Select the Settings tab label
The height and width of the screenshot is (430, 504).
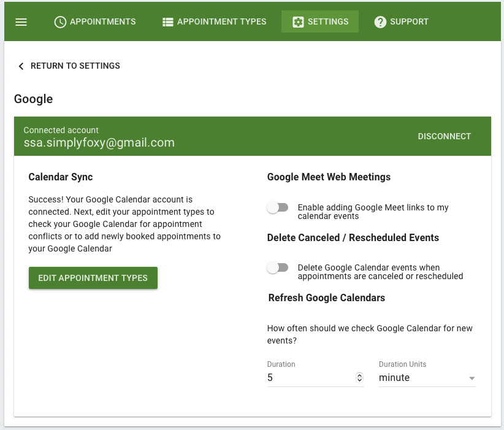coord(328,21)
